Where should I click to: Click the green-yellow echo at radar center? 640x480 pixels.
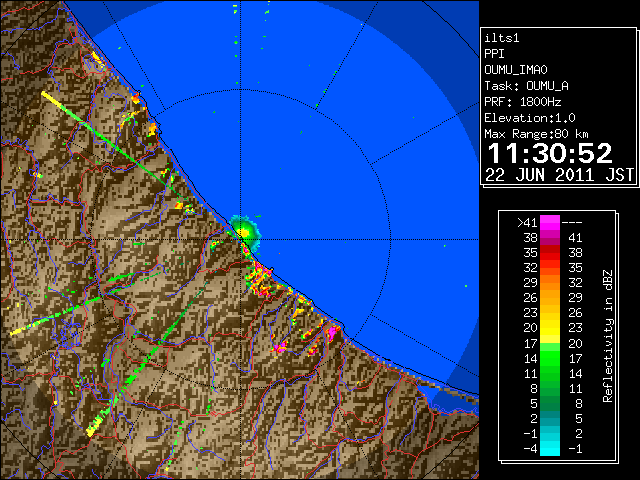pos(244,233)
